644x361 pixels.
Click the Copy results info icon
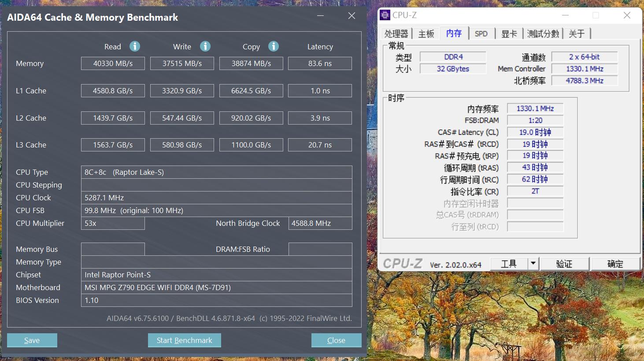(274, 46)
